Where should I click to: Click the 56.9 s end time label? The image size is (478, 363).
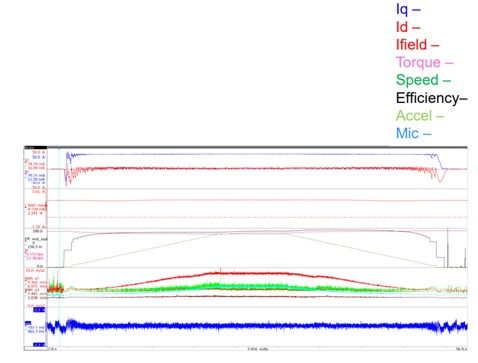point(461,349)
